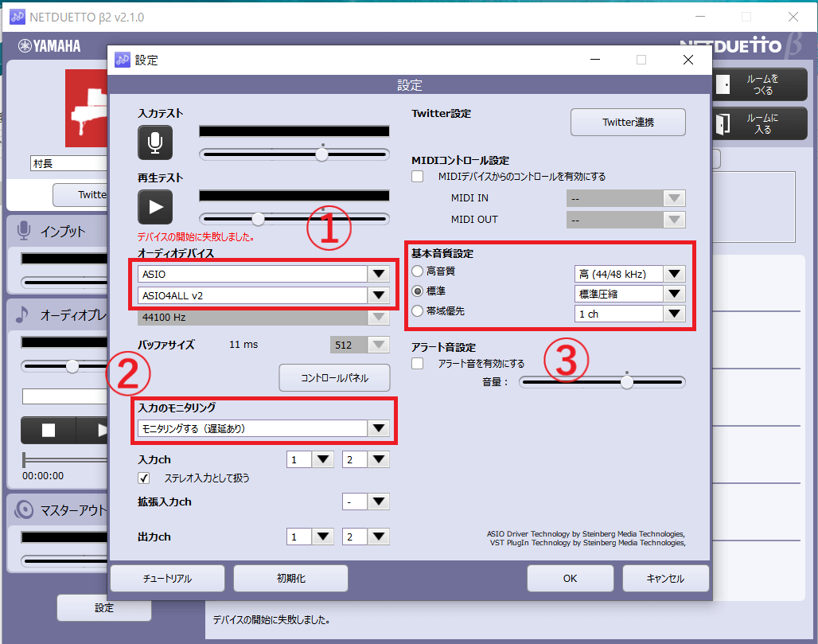This screenshot has width=818, height=644.
Task: Start the playback test play button
Action: coord(155,207)
